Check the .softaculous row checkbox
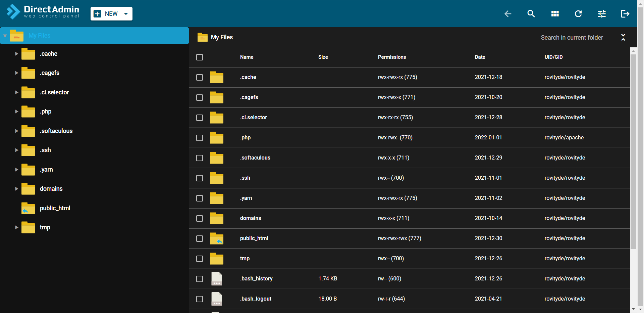This screenshot has height=313, width=644. (200, 158)
